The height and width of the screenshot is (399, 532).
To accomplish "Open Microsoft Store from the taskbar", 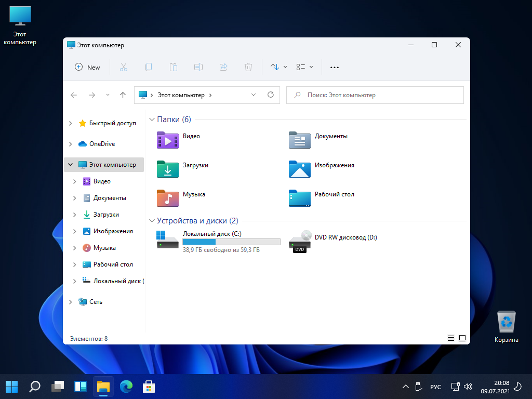I will (149, 387).
